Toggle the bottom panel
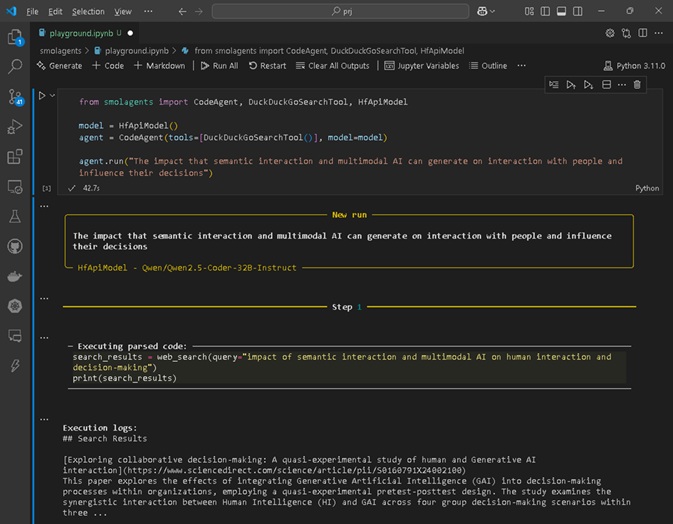673x524 pixels. click(x=561, y=12)
